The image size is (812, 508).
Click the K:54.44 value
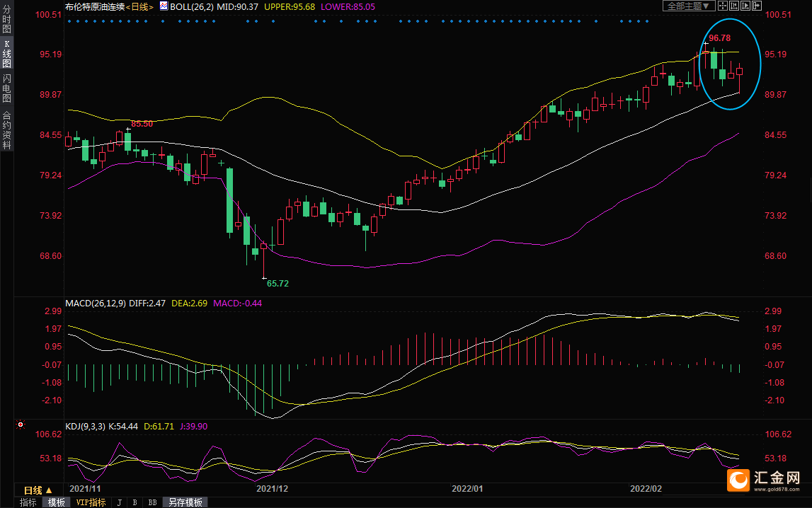(123, 426)
